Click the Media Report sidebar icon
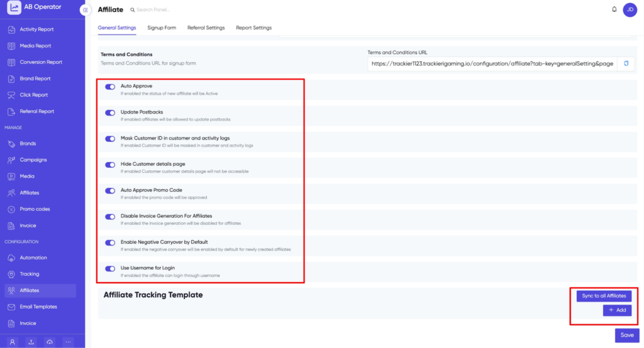Screen dimensions: 644x348 click(x=11, y=46)
